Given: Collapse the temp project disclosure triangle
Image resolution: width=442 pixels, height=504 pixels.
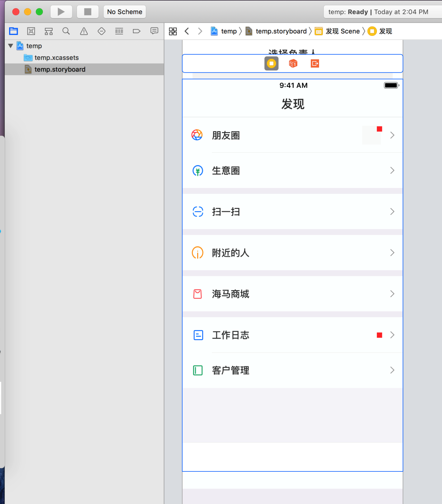Looking at the screenshot, I should (x=11, y=46).
